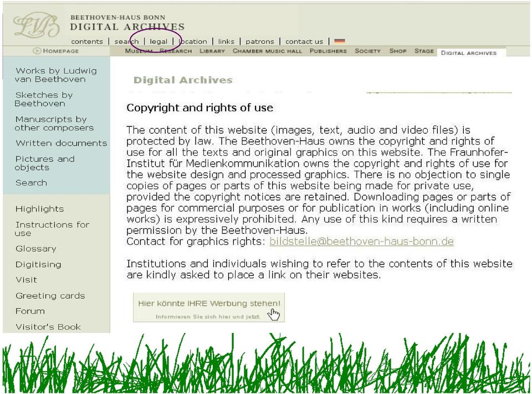Viewport: 532px width, 394px height.
Task: Open the location menu item
Action: pyautogui.click(x=193, y=42)
